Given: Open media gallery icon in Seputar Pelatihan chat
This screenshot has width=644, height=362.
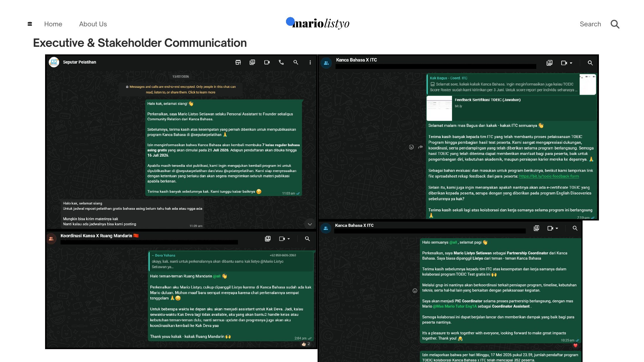Looking at the screenshot, I should [x=252, y=62].
